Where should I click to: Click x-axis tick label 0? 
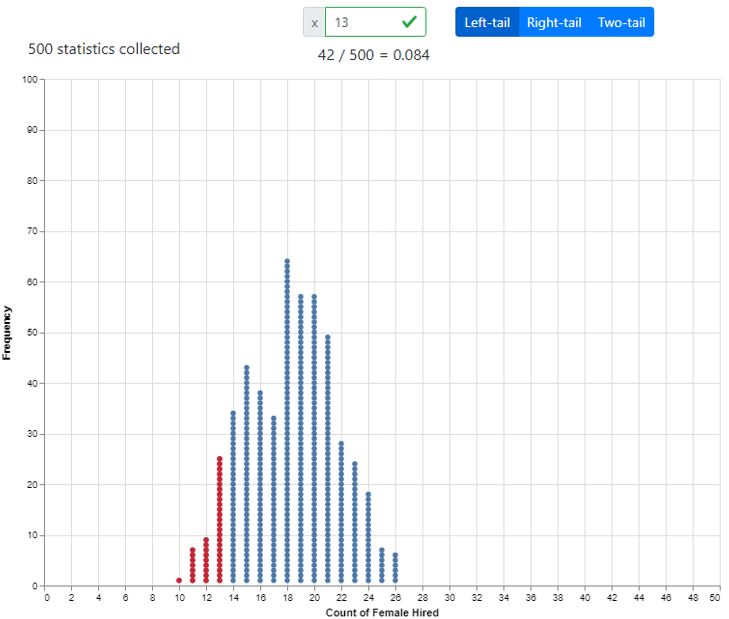click(46, 598)
